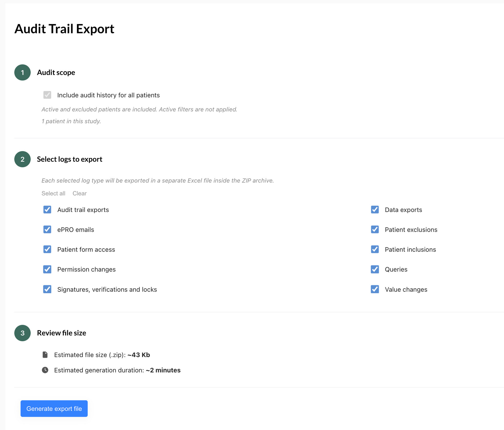Toggle the 'Include audit history for all patients' checkbox

point(47,95)
